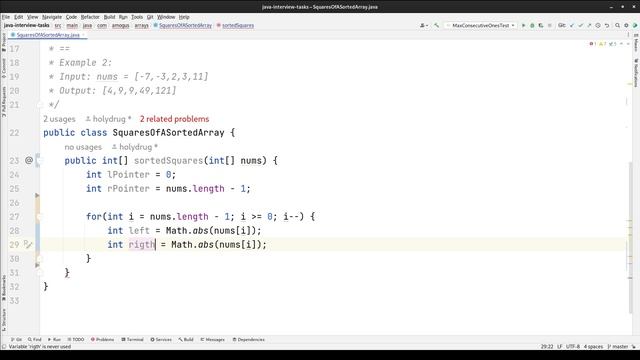The height and width of the screenshot is (360, 640).
Task: Click 'no usages' hint above sortedSquares
Action: pos(83,147)
